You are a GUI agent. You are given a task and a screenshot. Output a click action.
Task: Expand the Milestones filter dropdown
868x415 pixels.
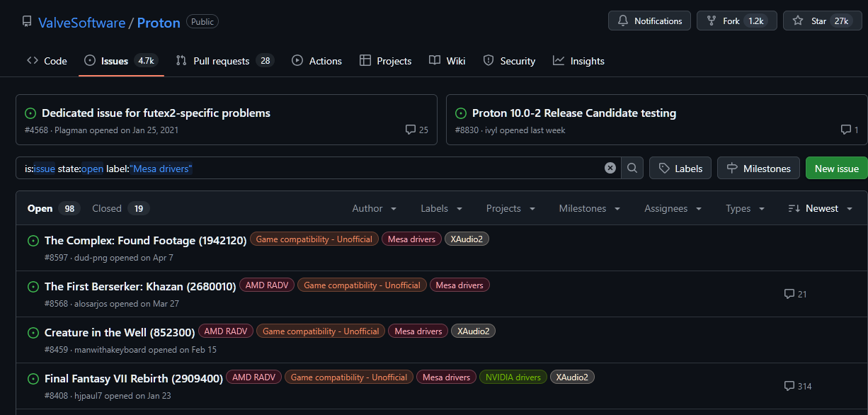(590, 208)
